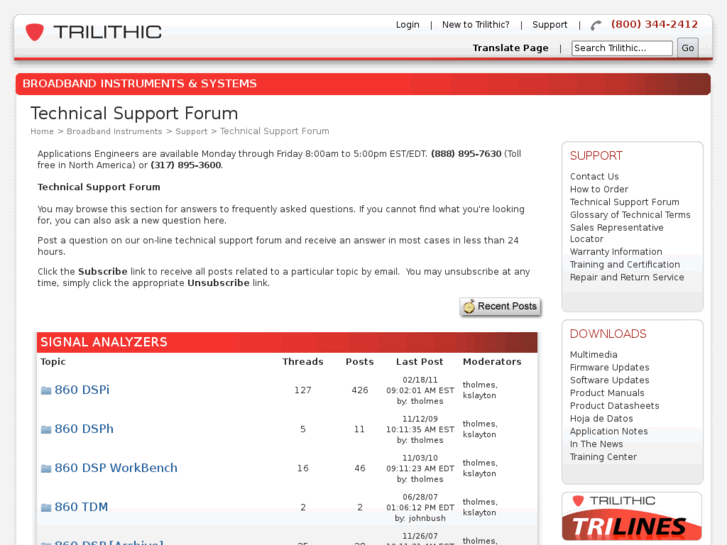Open Firmware Updates link
Screen dimensions: 727x545
(x=610, y=367)
